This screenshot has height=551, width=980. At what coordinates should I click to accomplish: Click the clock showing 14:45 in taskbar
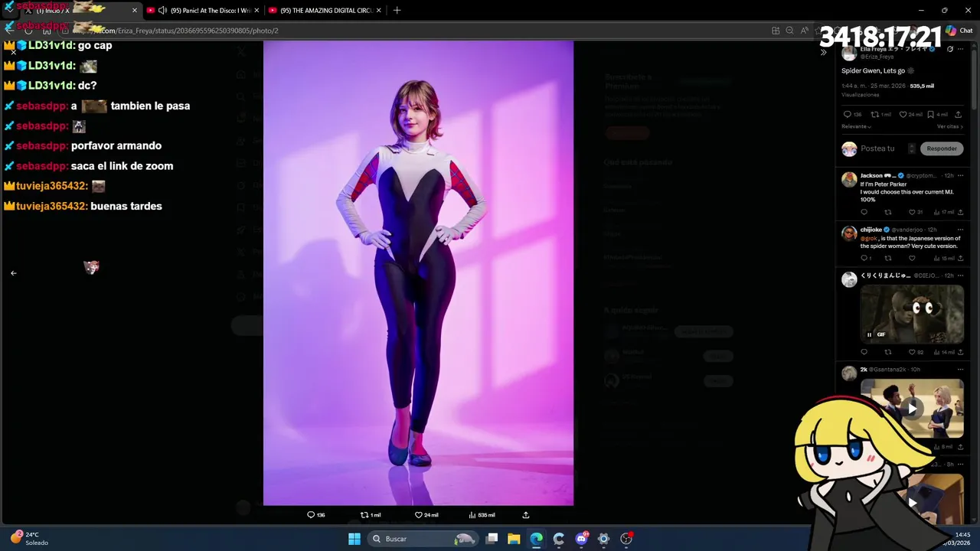coord(962,534)
